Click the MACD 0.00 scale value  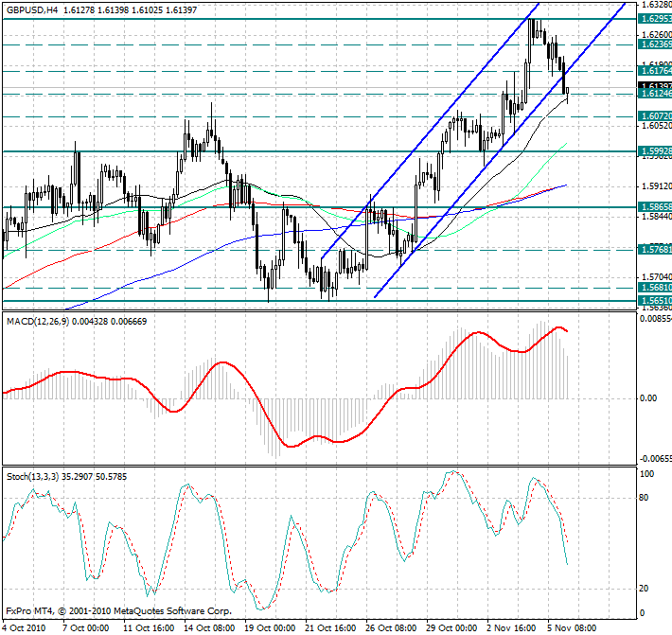[x=648, y=398]
